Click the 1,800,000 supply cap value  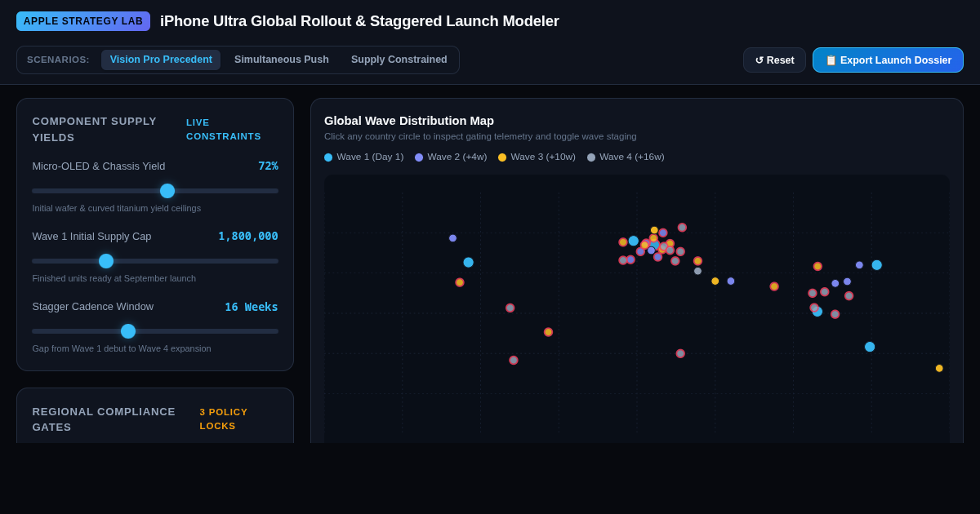click(x=248, y=236)
